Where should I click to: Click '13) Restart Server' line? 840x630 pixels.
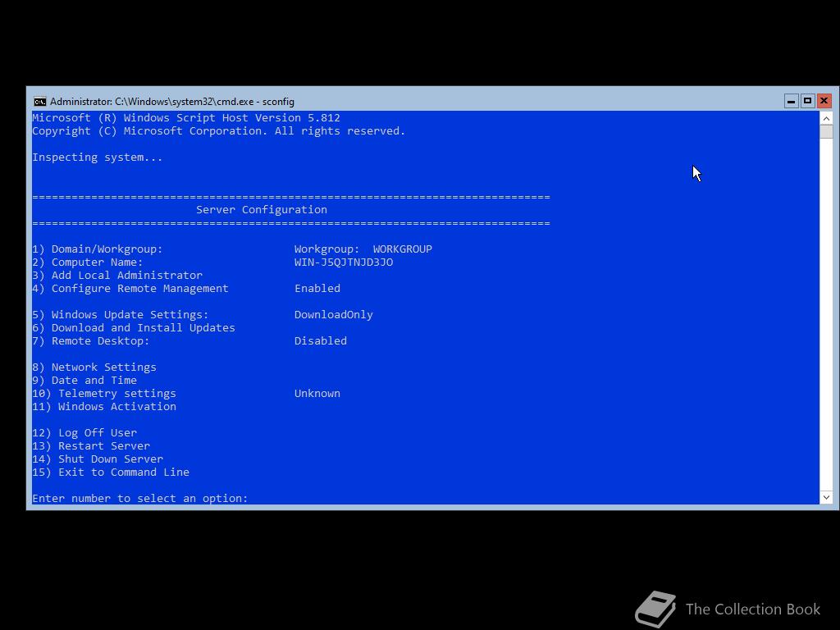pos(91,446)
